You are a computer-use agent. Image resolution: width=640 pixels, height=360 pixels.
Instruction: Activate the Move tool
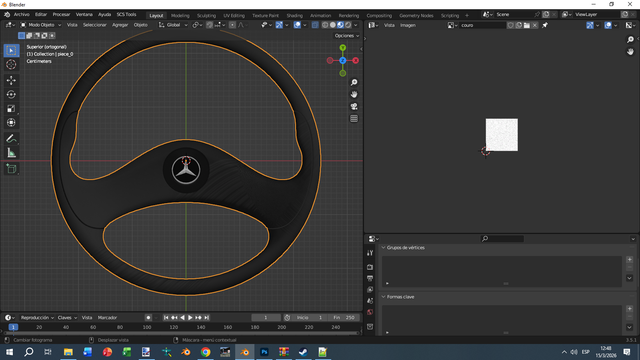pyautogui.click(x=11, y=80)
